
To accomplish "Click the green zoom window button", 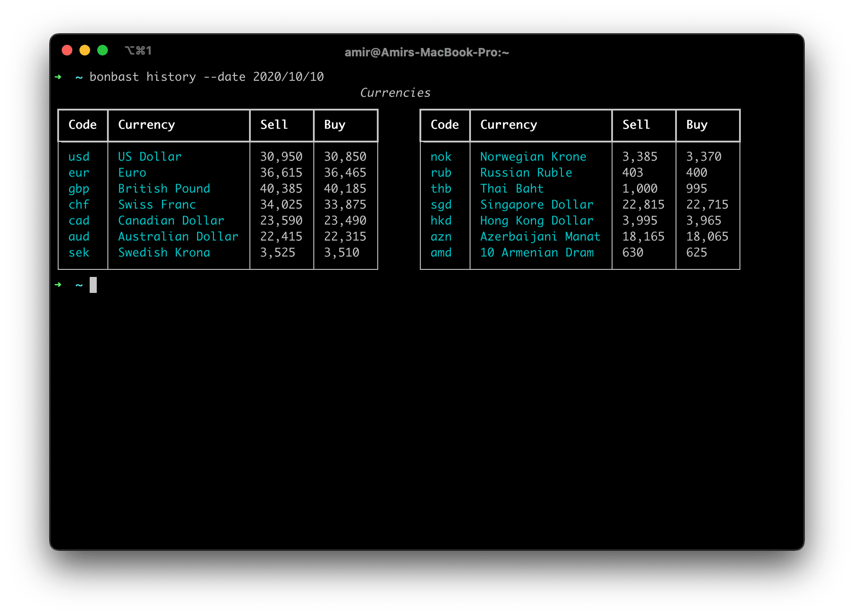I will pos(103,50).
